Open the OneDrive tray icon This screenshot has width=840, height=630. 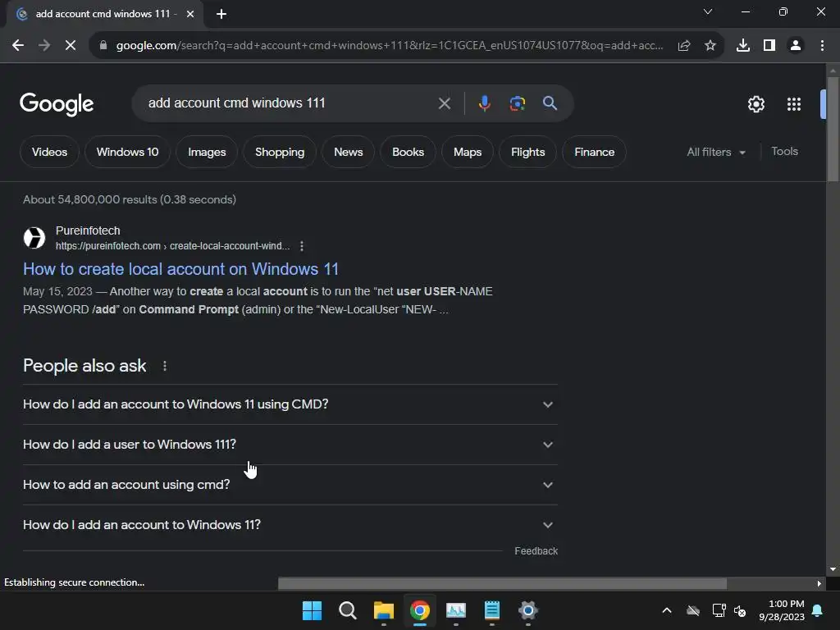pos(693,610)
